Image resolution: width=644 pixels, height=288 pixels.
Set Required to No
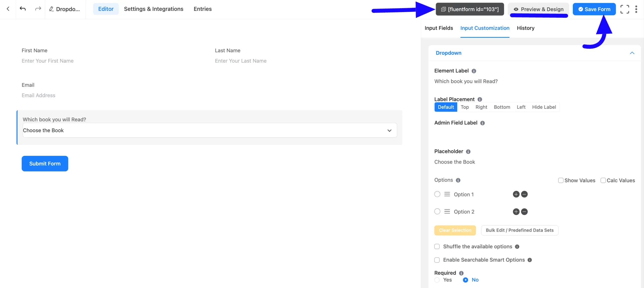(x=465, y=280)
